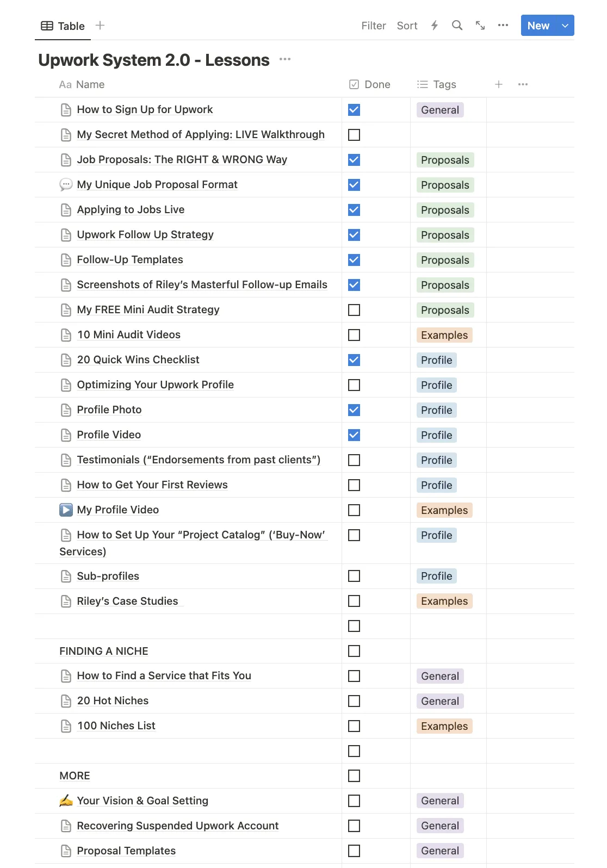Click page icon for How to Sign Up for Upwork
The width and height of the screenshot is (607, 868).
pyautogui.click(x=66, y=110)
